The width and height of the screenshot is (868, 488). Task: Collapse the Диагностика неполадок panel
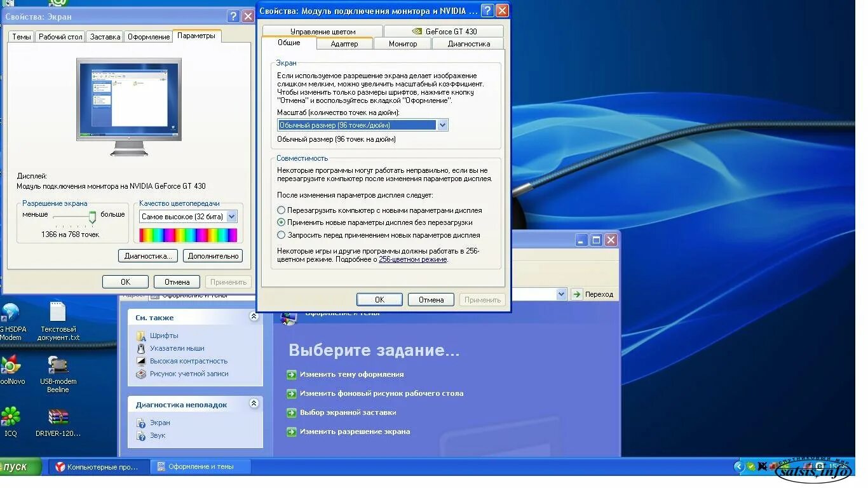coord(254,403)
